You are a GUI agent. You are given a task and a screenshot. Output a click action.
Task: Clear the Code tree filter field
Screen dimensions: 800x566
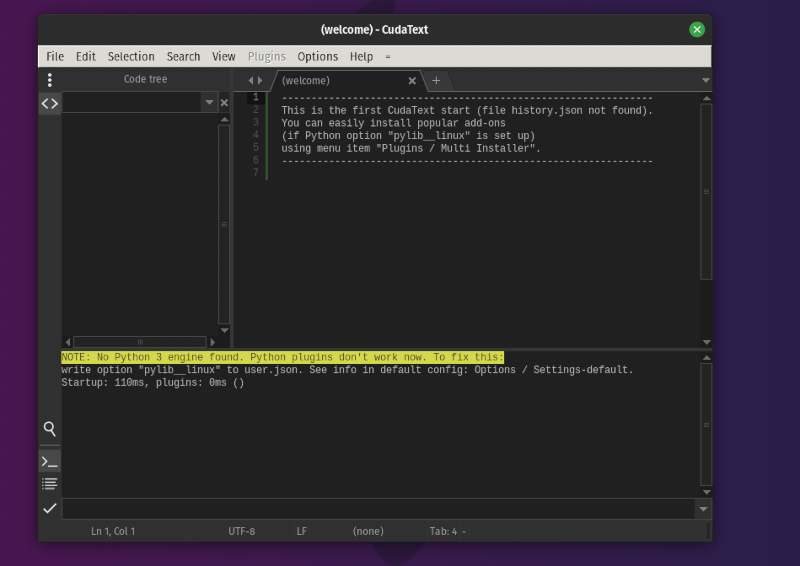coord(224,103)
